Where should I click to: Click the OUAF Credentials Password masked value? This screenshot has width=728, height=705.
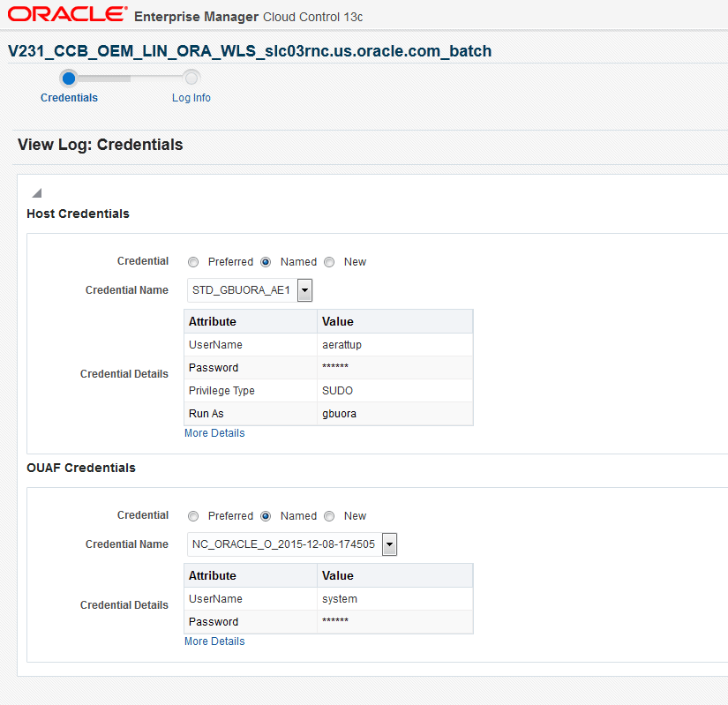[335, 621]
